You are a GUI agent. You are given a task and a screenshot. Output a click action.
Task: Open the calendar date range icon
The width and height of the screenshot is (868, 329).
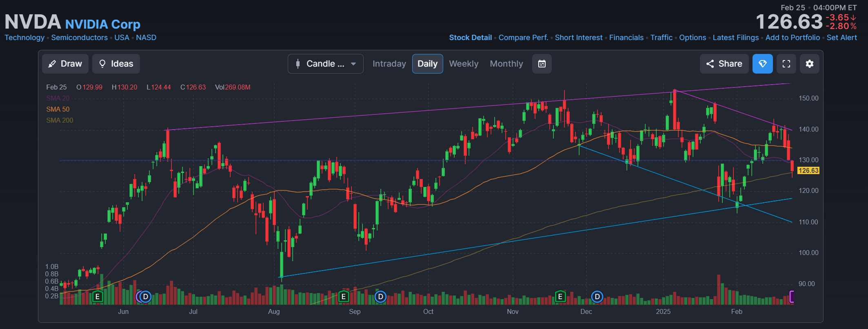tap(542, 64)
